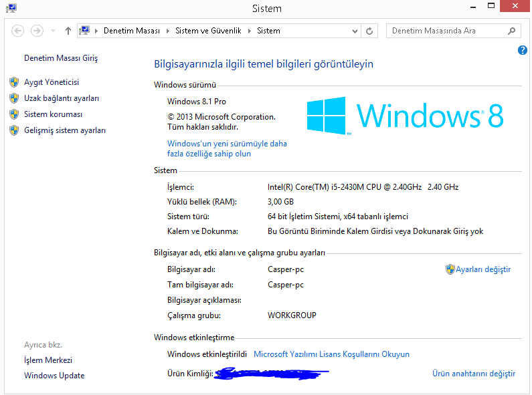The width and height of the screenshot is (532, 395).
Task: Open Aygıt Yöneticisi link
Action: (52, 82)
